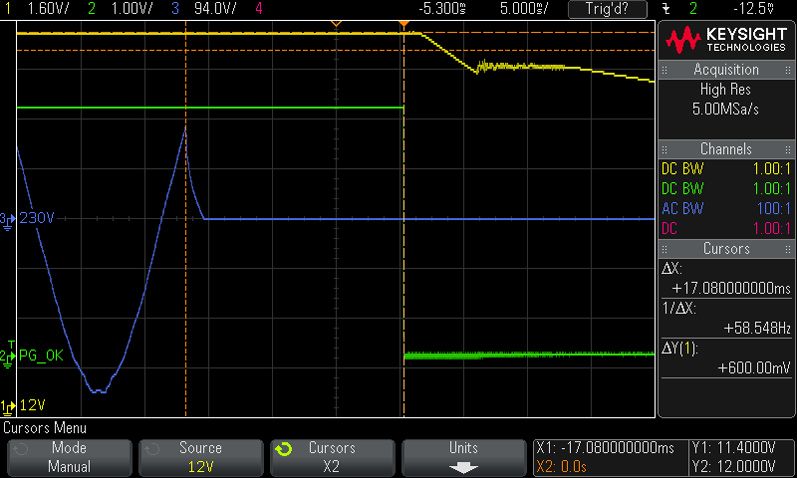Click the timebase 5.000ms/ readout
Image resolution: width=797 pixels, height=478 pixels.
[524, 8]
